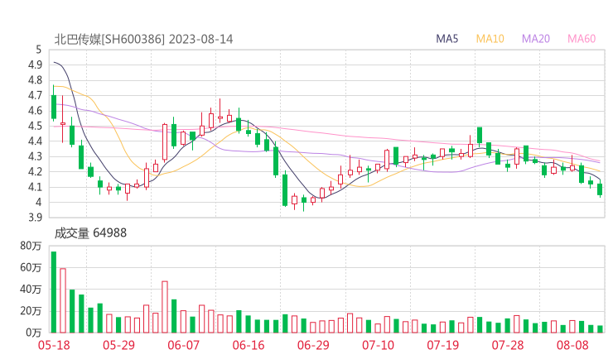This screenshot has height=364, width=613.
Task: Click the tallest green volume bar at 05-18
Action: pos(54,292)
